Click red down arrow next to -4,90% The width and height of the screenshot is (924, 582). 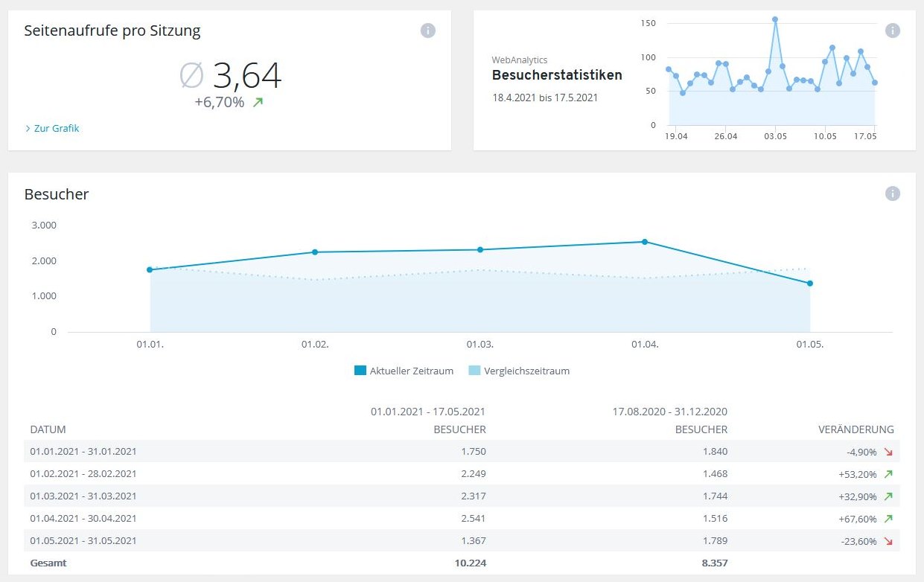pos(888,451)
